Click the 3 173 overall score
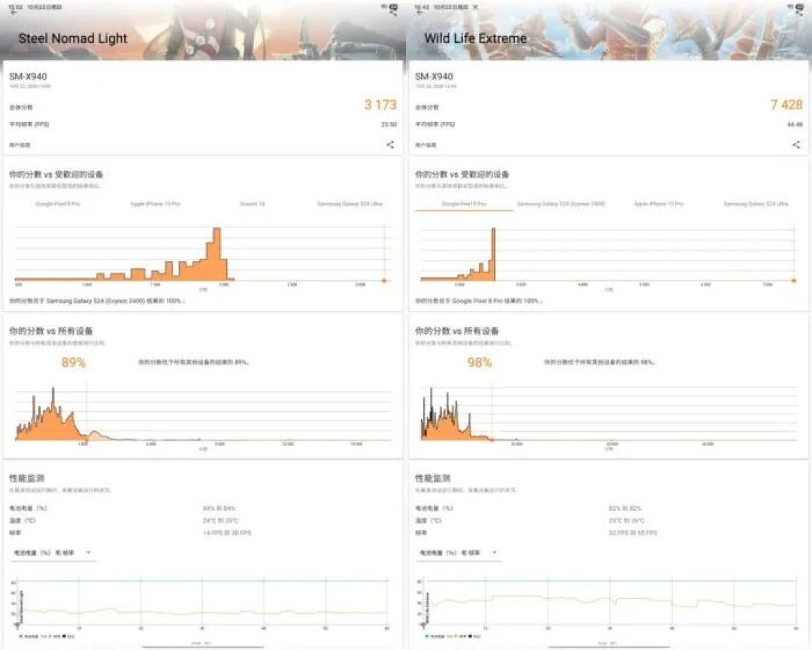812x650 pixels. tap(380, 105)
